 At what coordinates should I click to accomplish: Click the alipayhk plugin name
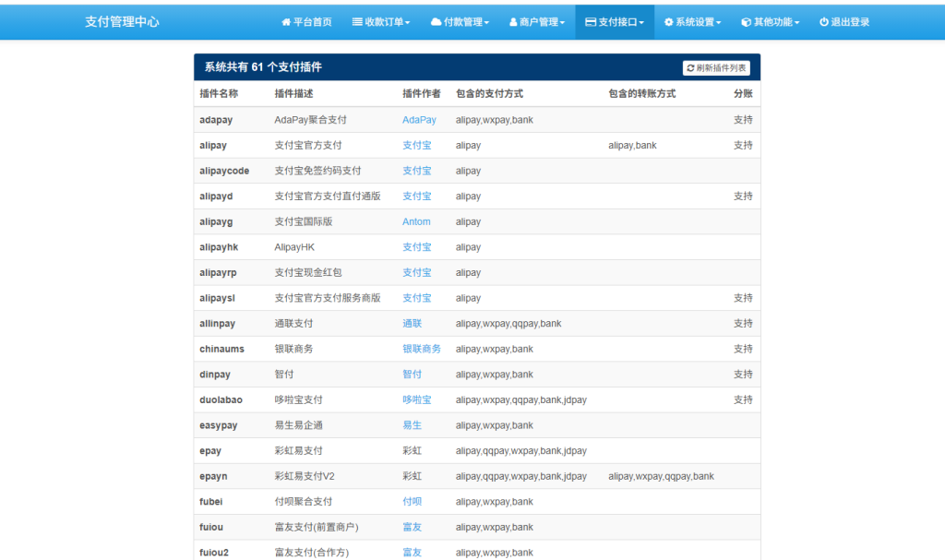pos(219,247)
